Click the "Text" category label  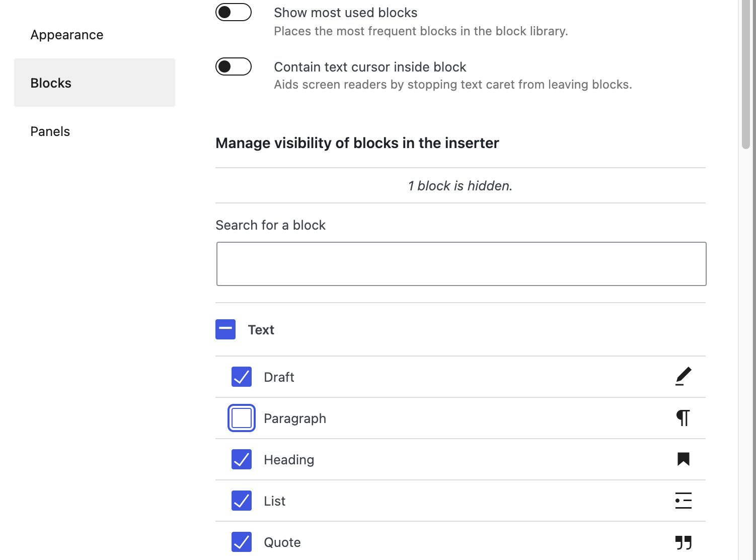pos(261,330)
